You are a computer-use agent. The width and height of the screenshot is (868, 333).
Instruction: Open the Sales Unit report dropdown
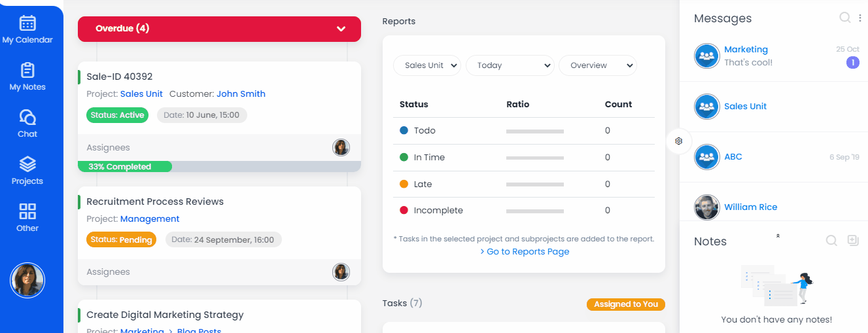[x=426, y=65]
